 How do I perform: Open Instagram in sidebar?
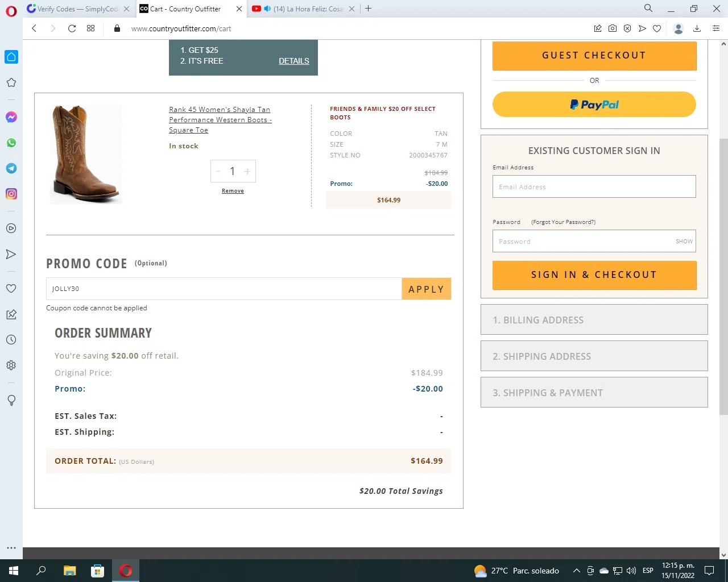[x=11, y=194]
